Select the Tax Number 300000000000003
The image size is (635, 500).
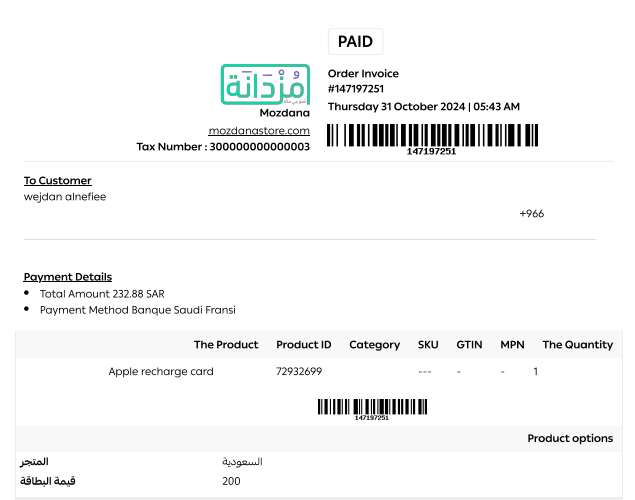coord(223,147)
